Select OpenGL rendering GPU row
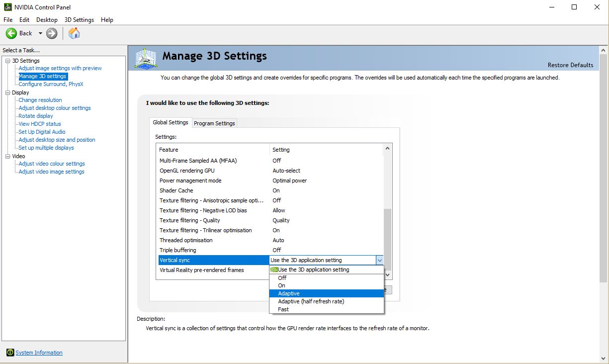 pyautogui.click(x=271, y=171)
